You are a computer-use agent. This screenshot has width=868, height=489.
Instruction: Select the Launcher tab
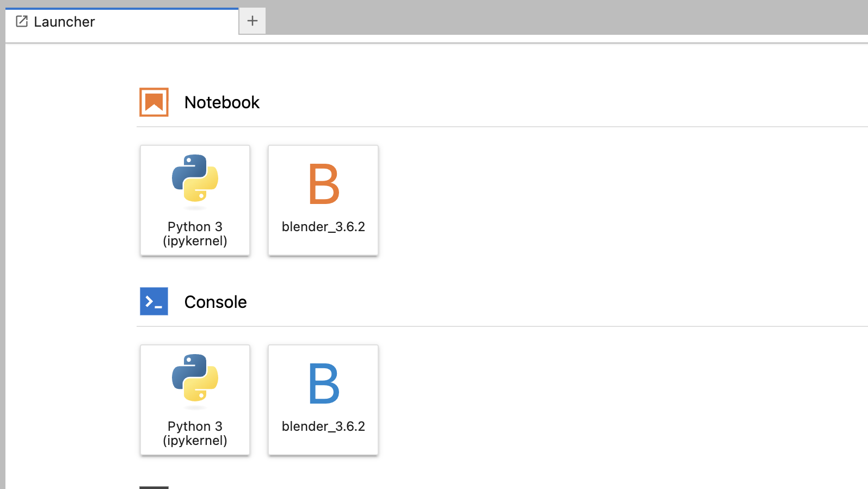coord(122,22)
